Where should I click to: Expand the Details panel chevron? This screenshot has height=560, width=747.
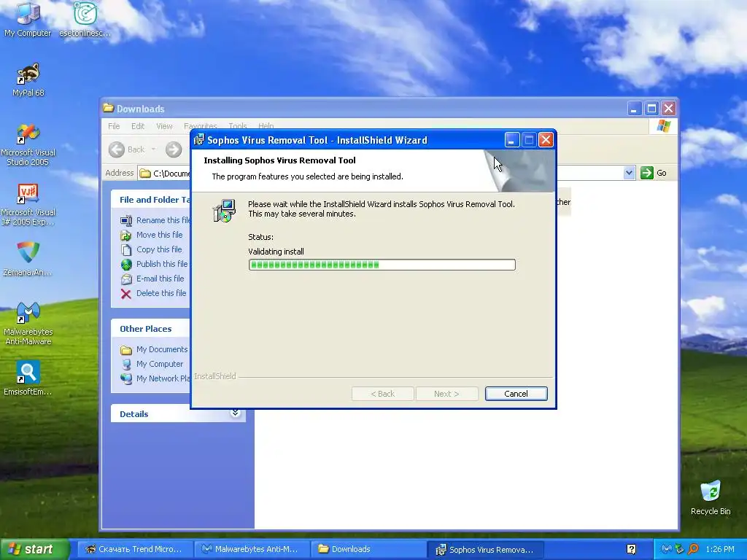(x=235, y=413)
